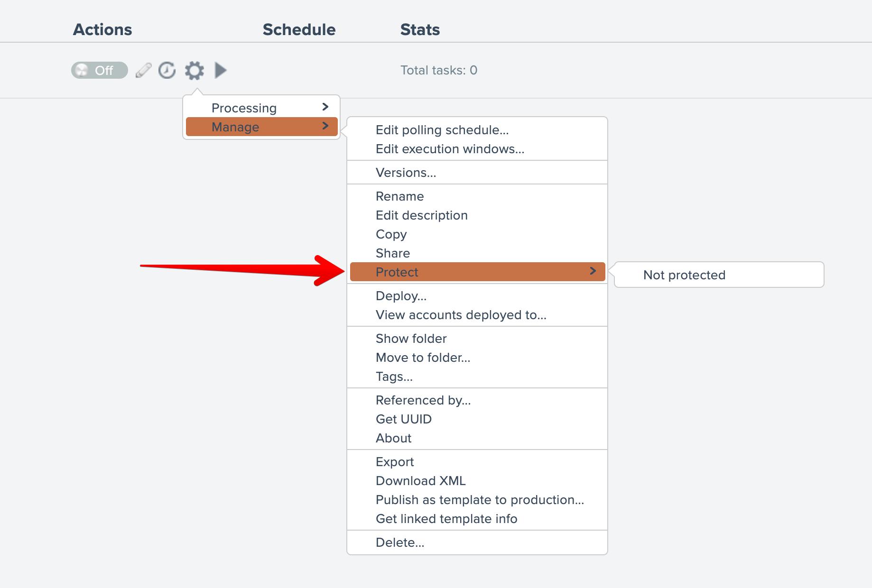This screenshot has height=588, width=872.
Task: Open the Deploy option
Action: pos(401,296)
